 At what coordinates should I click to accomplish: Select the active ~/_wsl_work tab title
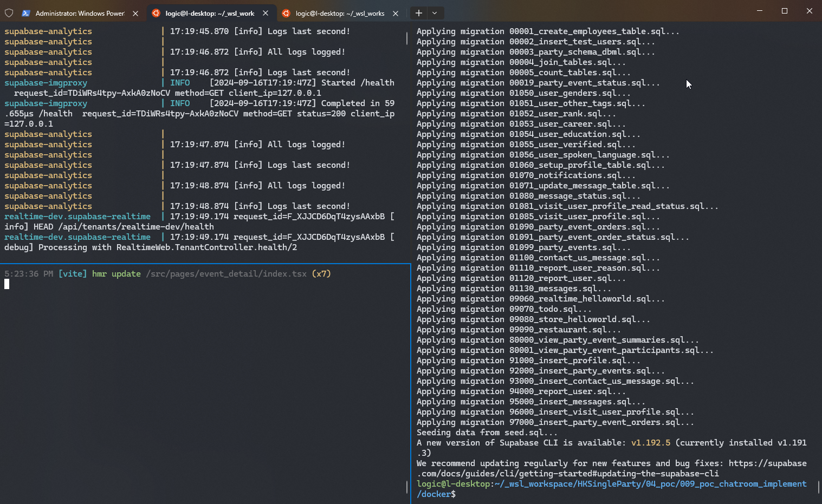210,14
